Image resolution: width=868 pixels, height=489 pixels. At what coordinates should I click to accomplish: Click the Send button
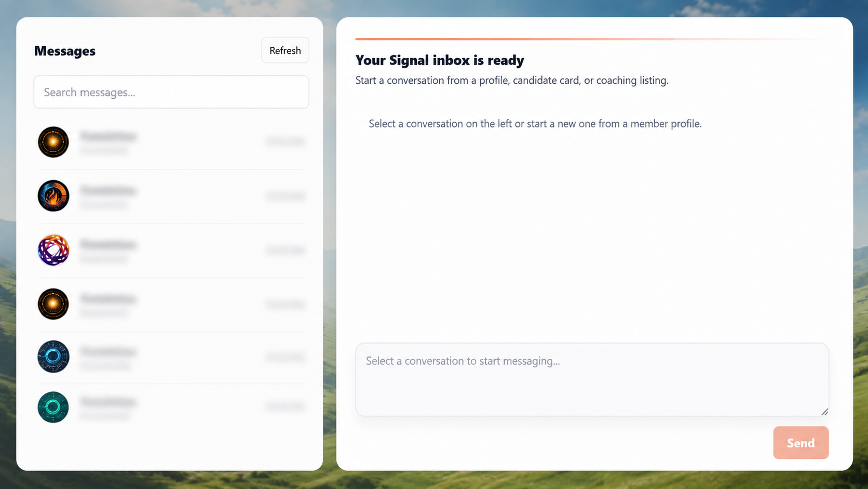pos(801,443)
